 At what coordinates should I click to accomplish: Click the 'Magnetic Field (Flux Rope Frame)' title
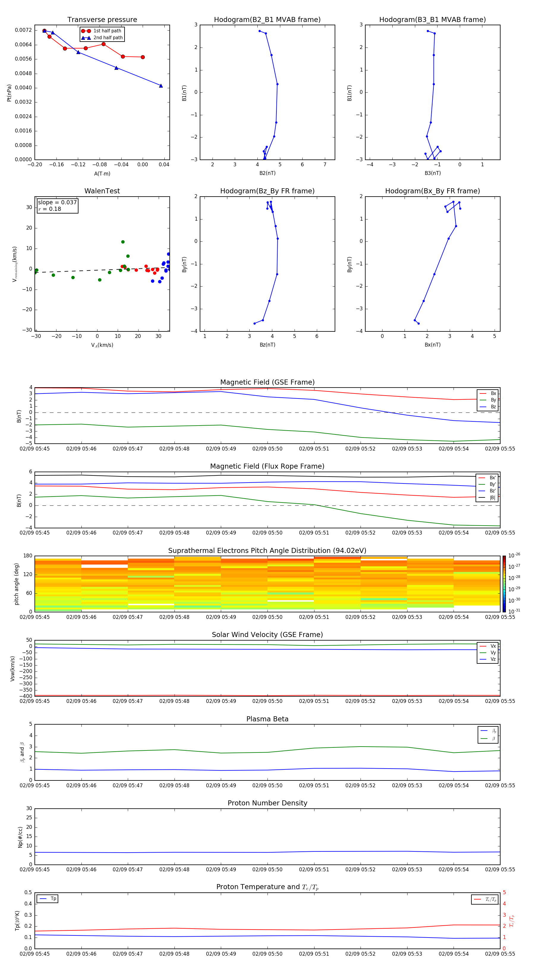(267, 467)
